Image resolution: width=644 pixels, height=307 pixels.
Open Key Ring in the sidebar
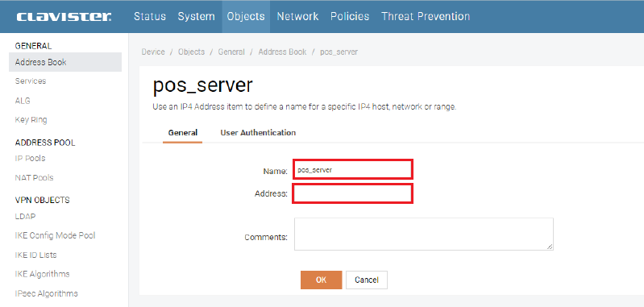(31, 120)
